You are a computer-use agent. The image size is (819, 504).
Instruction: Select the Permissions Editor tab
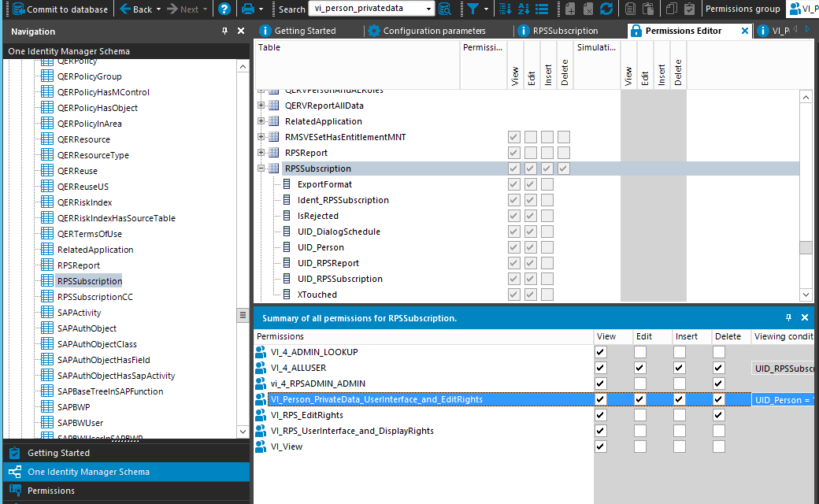coord(683,31)
